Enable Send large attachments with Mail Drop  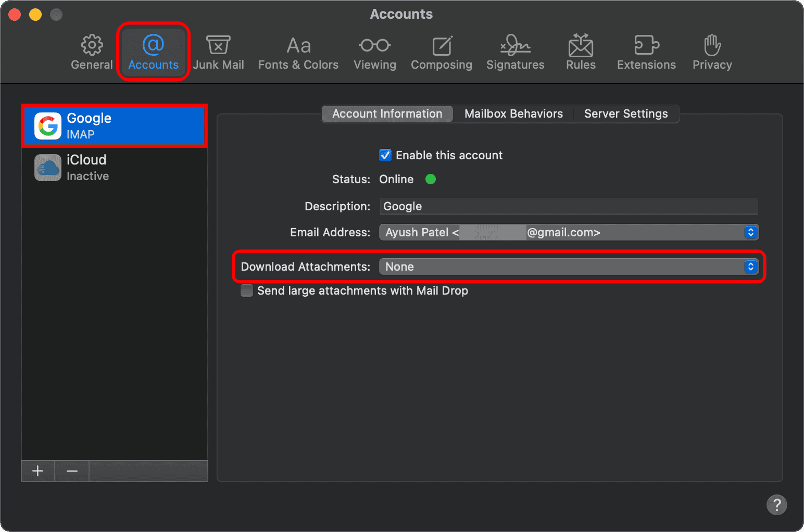pos(247,290)
